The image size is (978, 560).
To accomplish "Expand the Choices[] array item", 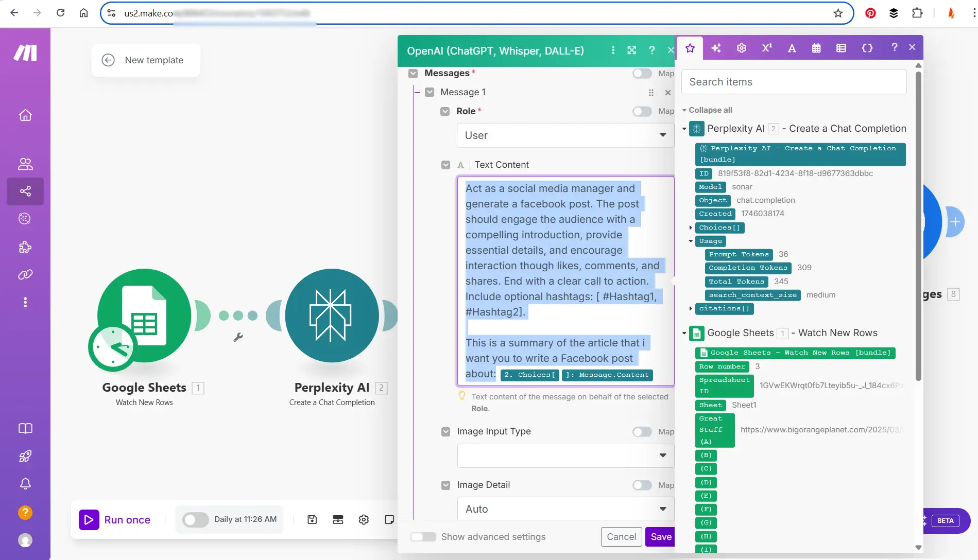I will pyautogui.click(x=691, y=227).
